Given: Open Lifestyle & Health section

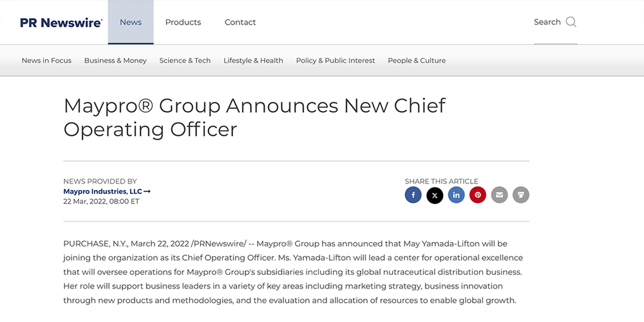Looking at the screenshot, I should click(x=253, y=61).
